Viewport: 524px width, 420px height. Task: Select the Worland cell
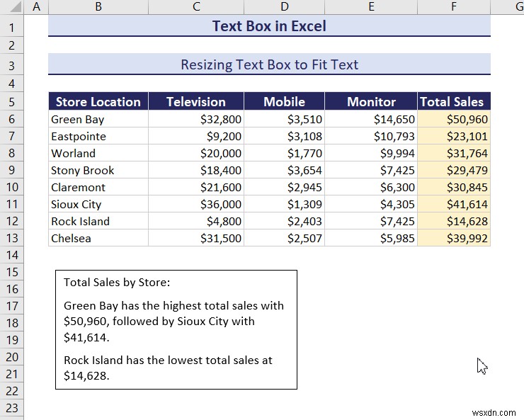tap(98, 153)
